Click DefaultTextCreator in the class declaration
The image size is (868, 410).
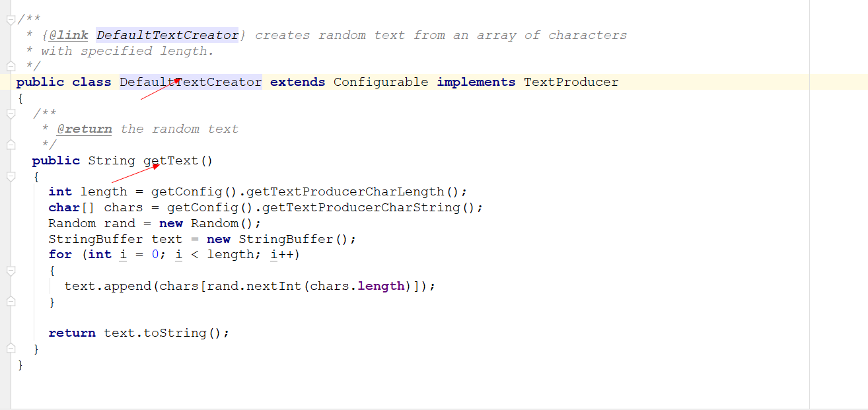pyautogui.click(x=190, y=82)
